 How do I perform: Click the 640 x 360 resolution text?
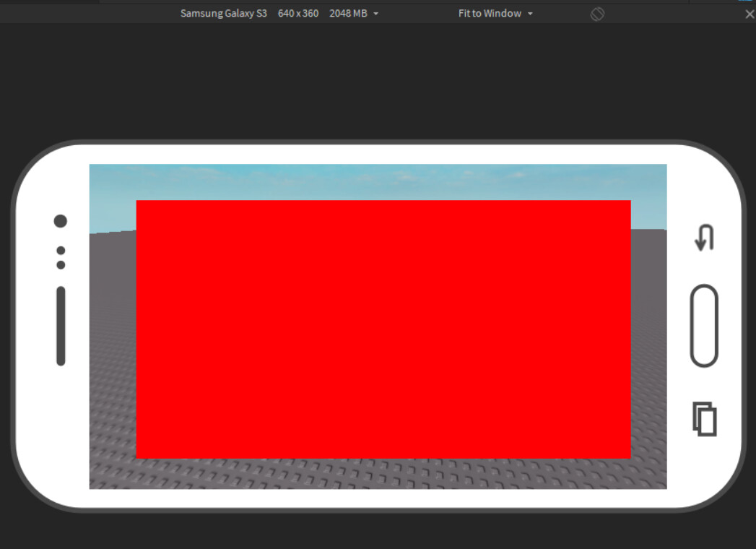pyautogui.click(x=298, y=14)
